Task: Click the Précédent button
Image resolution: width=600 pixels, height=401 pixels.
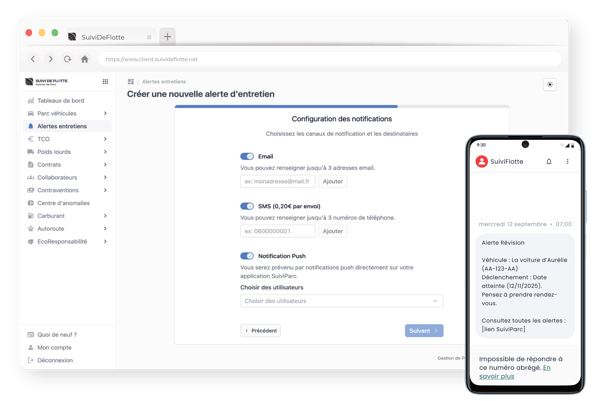Action: (261, 331)
